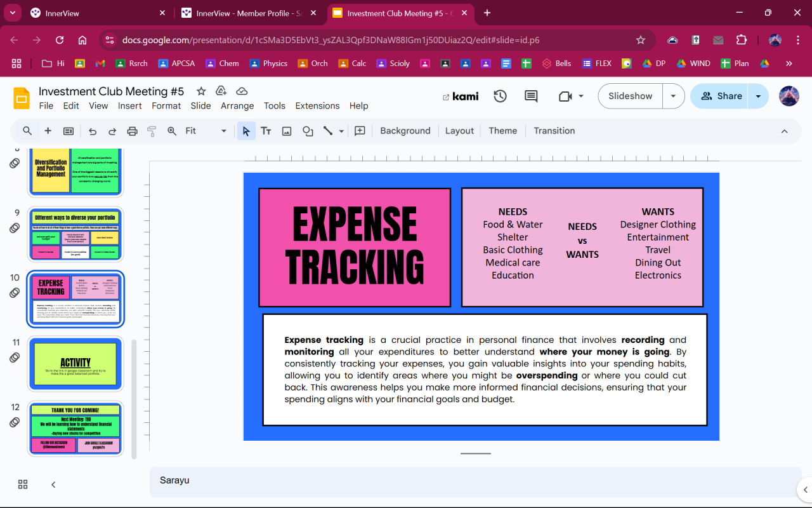Star the Investment Club Meeting document
Screen dimensions: 812x508
tap(201, 91)
